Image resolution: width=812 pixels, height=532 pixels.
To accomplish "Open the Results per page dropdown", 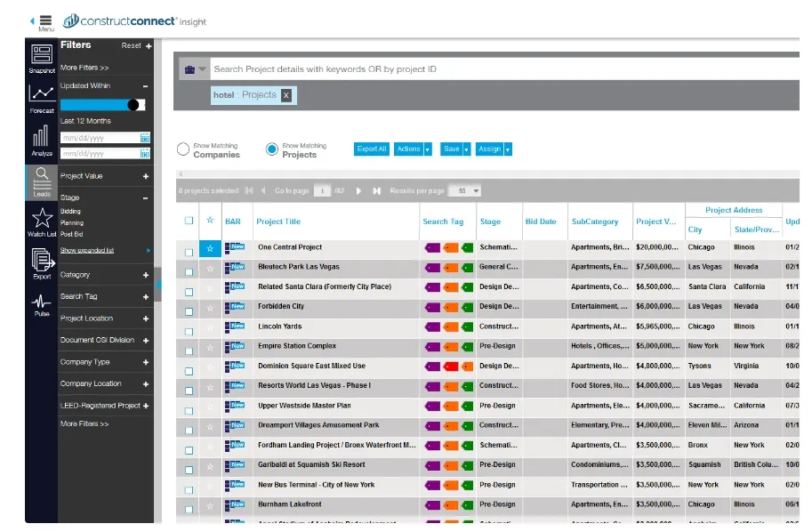I will 465,190.
